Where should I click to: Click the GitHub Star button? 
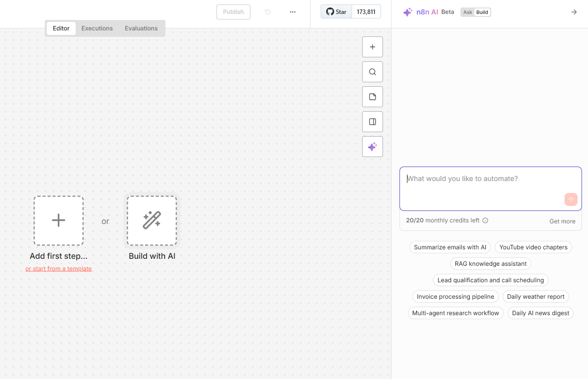(336, 12)
